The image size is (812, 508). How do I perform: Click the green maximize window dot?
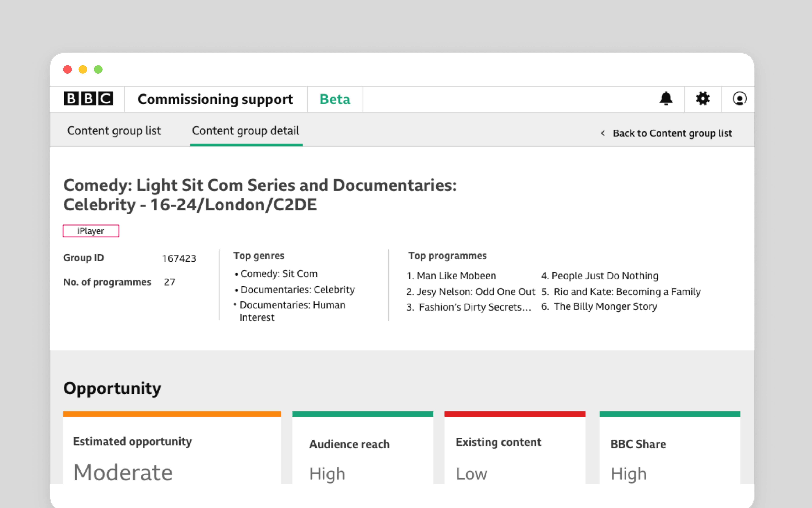coord(98,70)
